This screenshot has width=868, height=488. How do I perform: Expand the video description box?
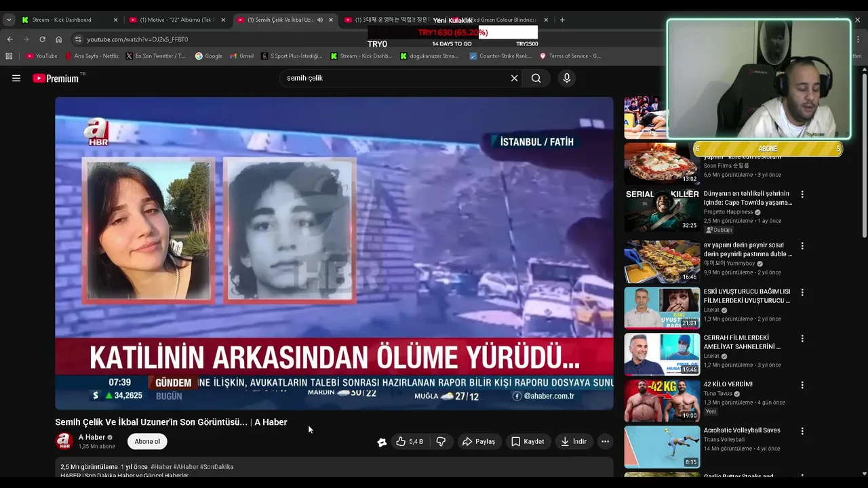334,469
